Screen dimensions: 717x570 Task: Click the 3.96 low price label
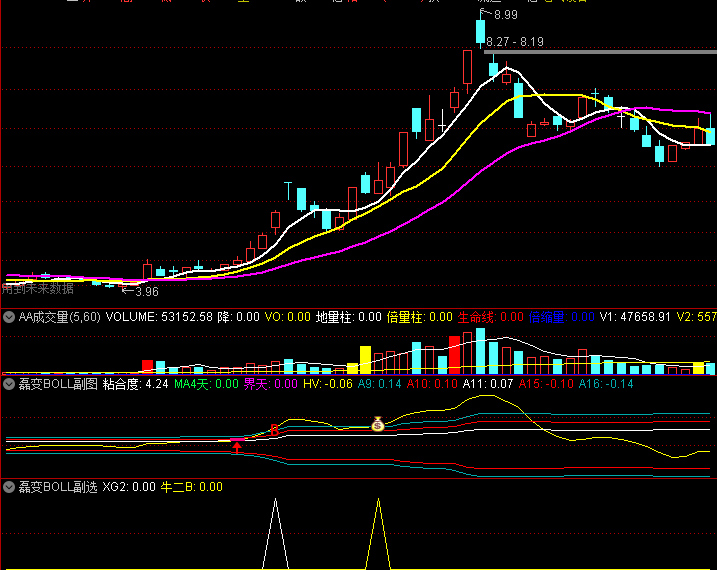147,292
